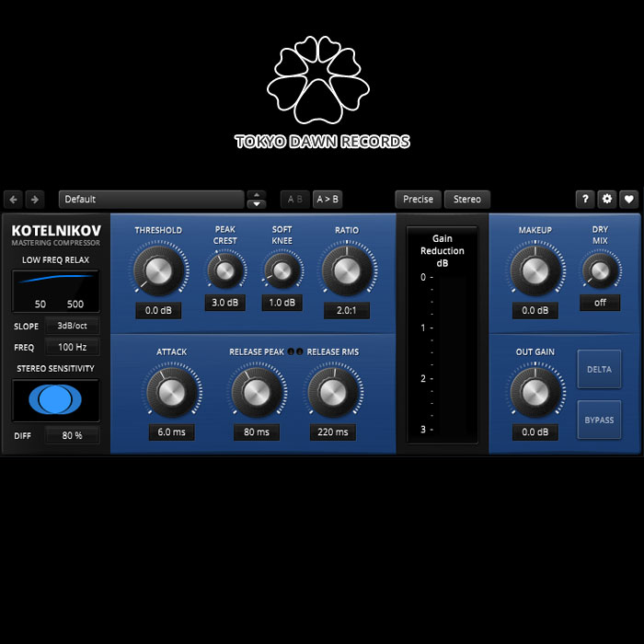The image size is (644, 644).
Task: Select the Ratio 2.0:1 value field
Action: (347, 311)
